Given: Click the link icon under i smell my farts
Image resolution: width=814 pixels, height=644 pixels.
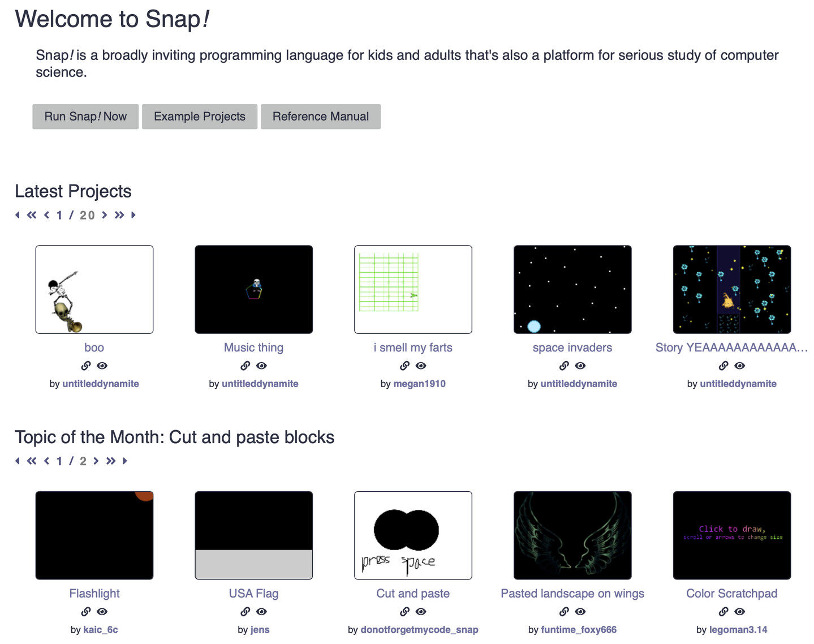Looking at the screenshot, I should point(405,366).
